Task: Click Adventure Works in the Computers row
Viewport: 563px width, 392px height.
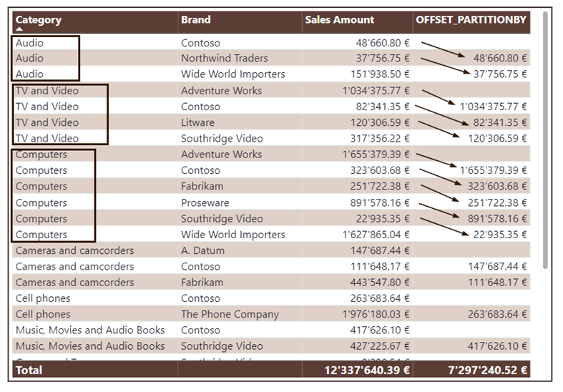Action: pos(222,155)
